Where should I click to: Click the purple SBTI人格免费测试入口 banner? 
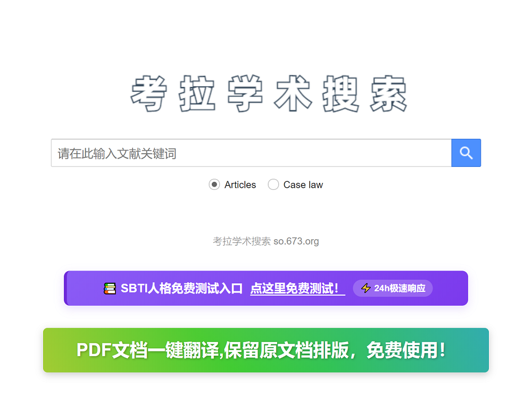(x=266, y=288)
